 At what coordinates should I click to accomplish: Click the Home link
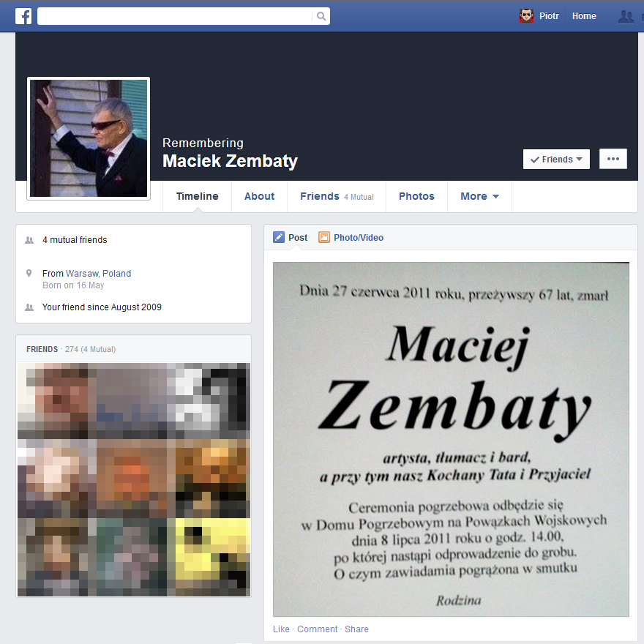coord(584,16)
